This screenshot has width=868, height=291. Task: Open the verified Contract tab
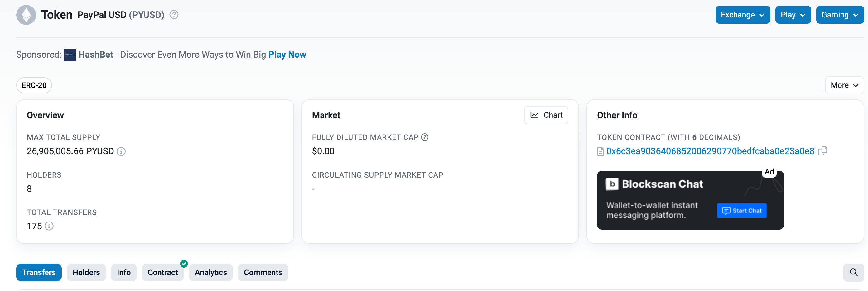click(162, 272)
